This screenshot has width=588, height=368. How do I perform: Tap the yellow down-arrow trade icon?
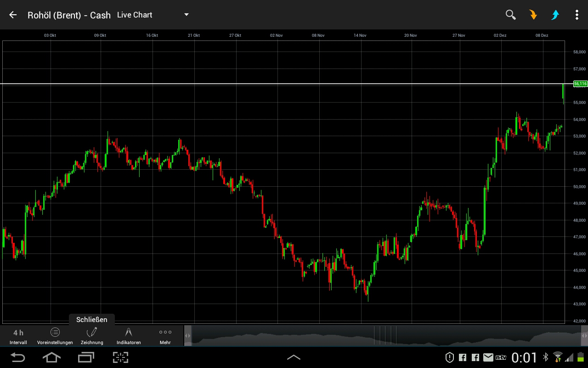click(532, 15)
